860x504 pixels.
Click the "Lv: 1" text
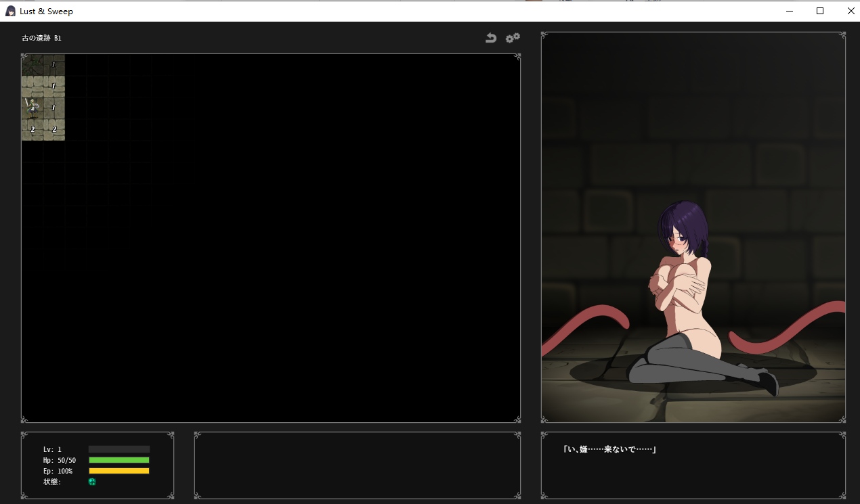(x=52, y=449)
